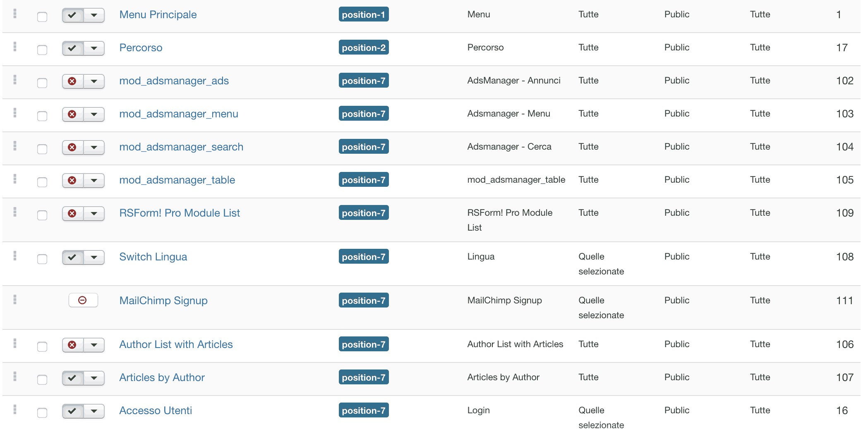This screenshot has height=429, width=868.
Task: Click the position-2 label for Percorso
Action: [x=363, y=48]
